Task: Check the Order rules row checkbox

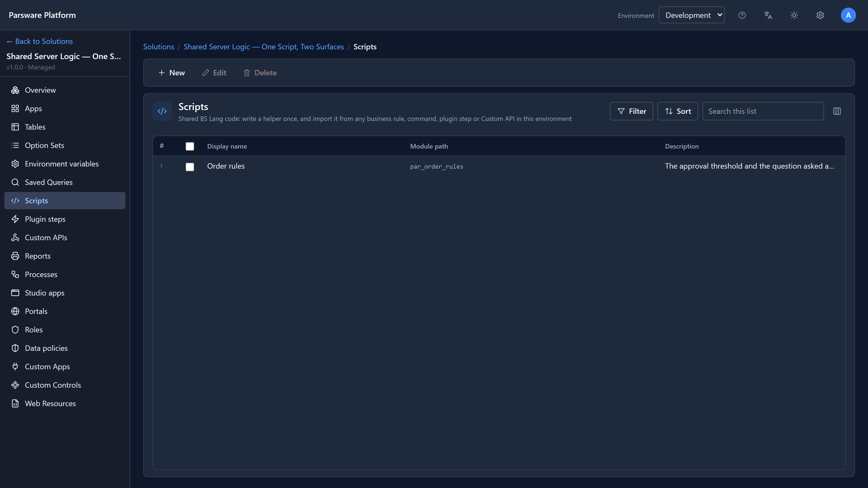Action: click(190, 167)
